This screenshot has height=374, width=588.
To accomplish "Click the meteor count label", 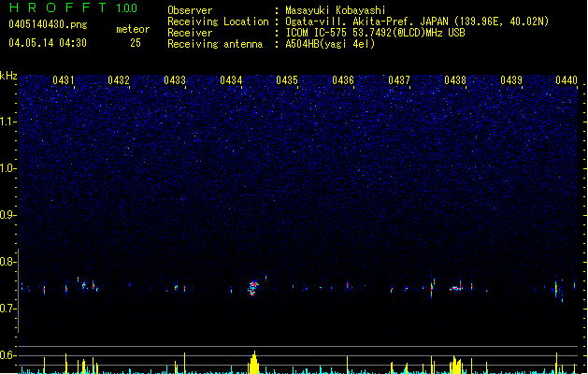I will point(133,29).
